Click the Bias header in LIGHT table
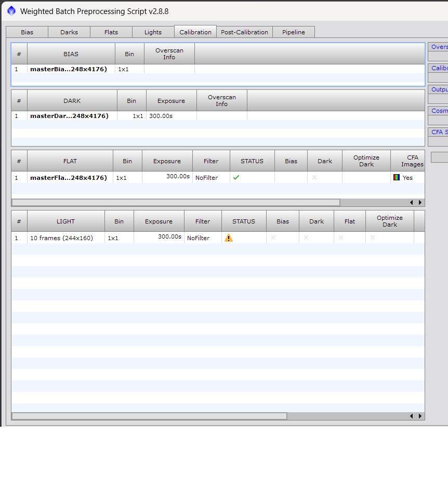Viewport: 448px width, 500px height. pos(283,221)
